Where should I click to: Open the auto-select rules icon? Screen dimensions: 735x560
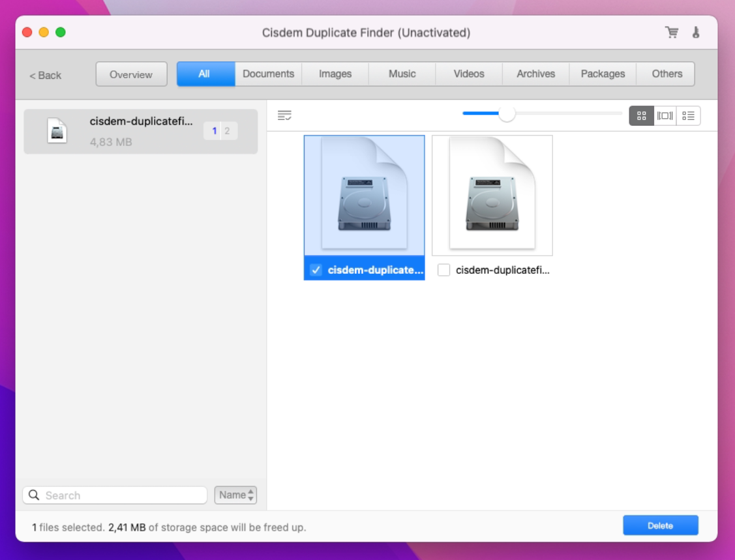[x=284, y=115]
